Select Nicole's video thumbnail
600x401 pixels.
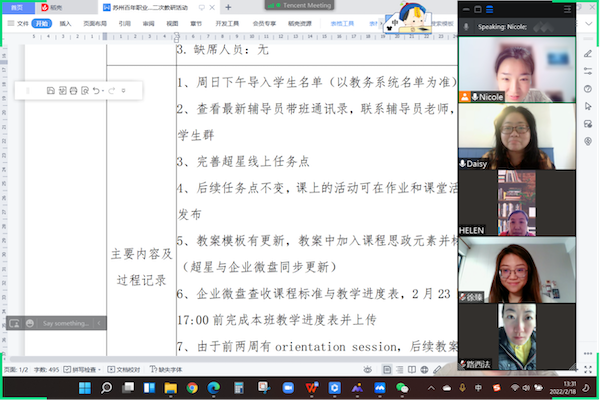click(515, 66)
